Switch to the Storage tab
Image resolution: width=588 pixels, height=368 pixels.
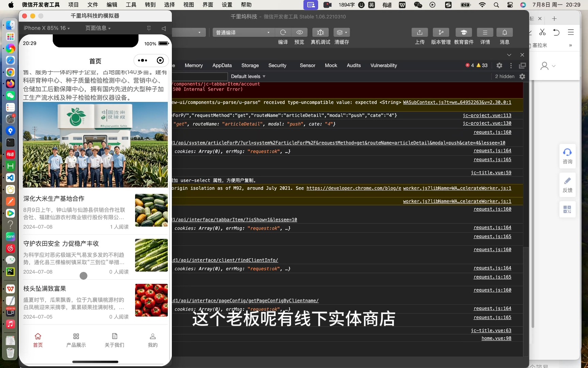pyautogui.click(x=250, y=65)
